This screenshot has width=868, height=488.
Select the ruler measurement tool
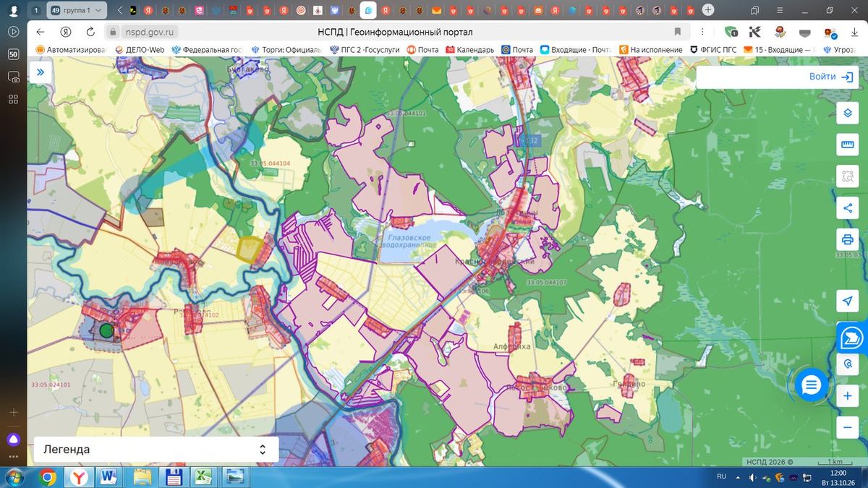click(x=847, y=145)
